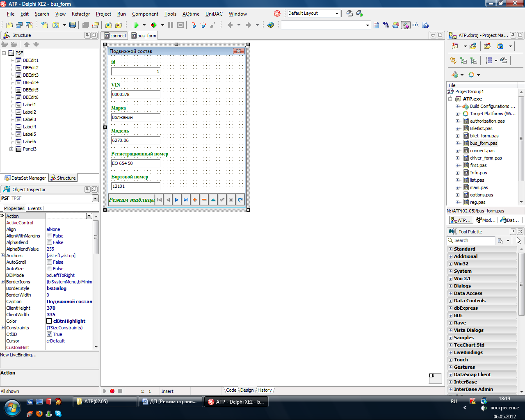Open the DataSet Manager tab
This screenshot has height=420, width=525.
[x=25, y=178]
